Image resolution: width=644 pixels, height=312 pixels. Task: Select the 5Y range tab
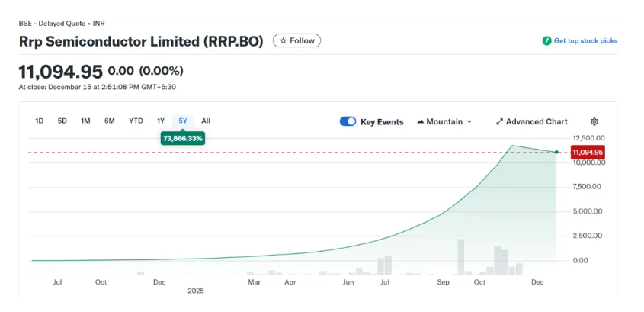(183, 121)
